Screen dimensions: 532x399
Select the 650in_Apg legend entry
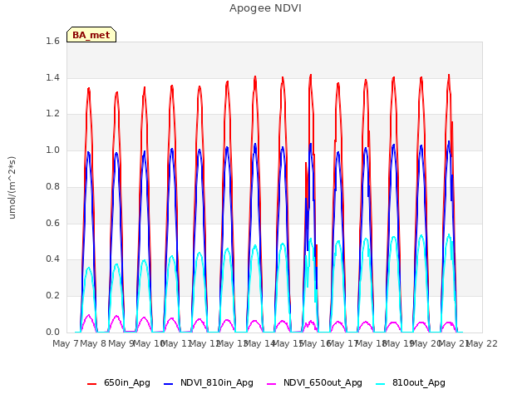[118, 383]
